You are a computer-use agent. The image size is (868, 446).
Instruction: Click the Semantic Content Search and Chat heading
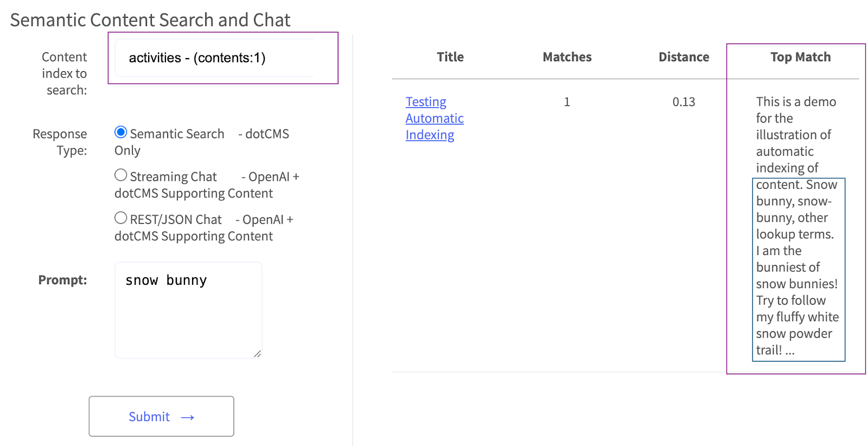point(150,20)
